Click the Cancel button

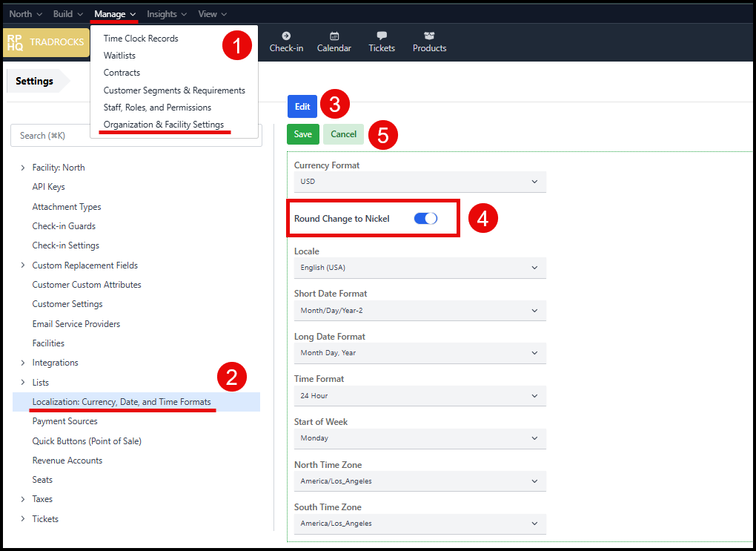(343, 134)
